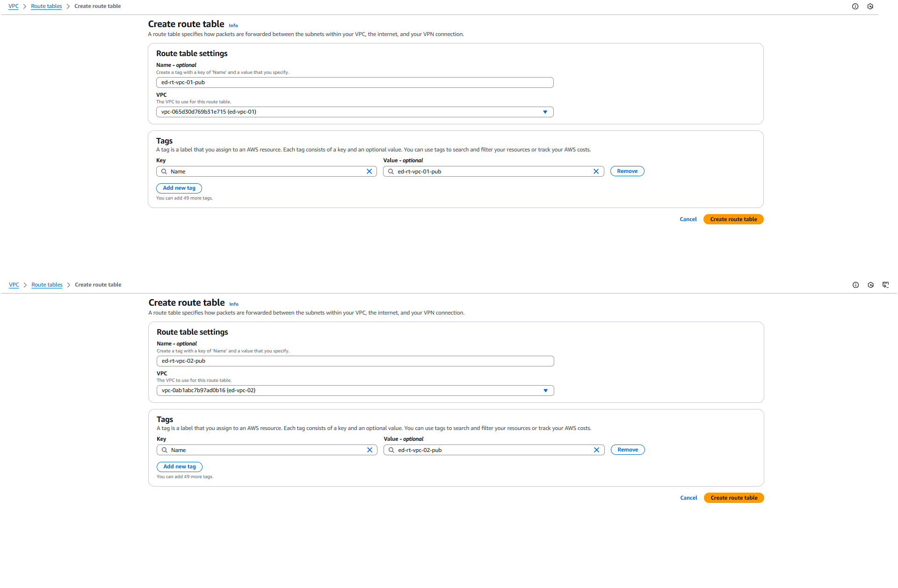This screenshot has width=898, height=588.
Task: Go to Route tables breadcrumb in upper page
Action: [x=46, y=7]
